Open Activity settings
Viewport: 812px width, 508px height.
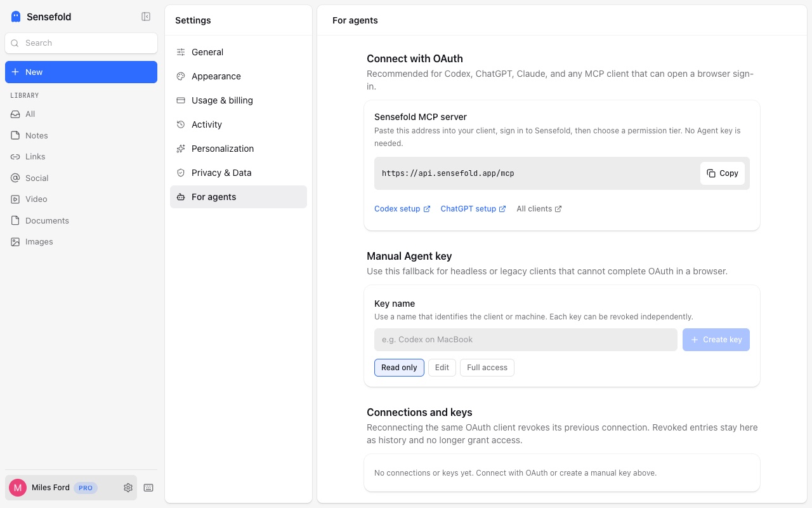239,124
